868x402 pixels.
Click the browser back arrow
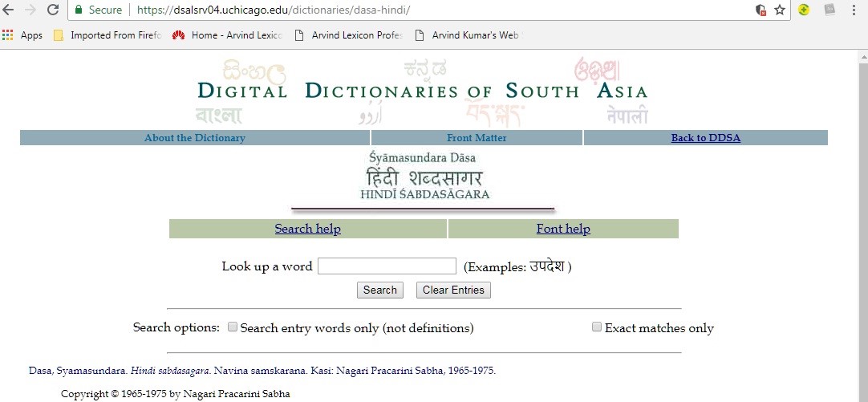(8, 10)
